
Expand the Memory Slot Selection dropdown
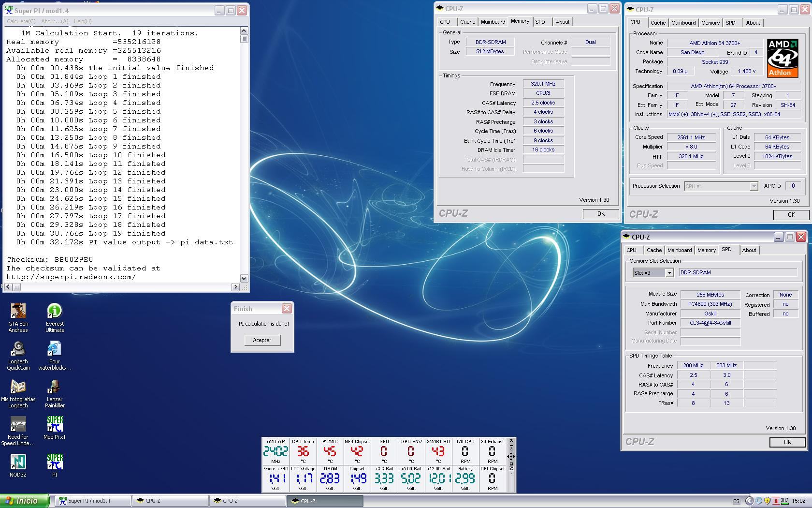[669, 273]
